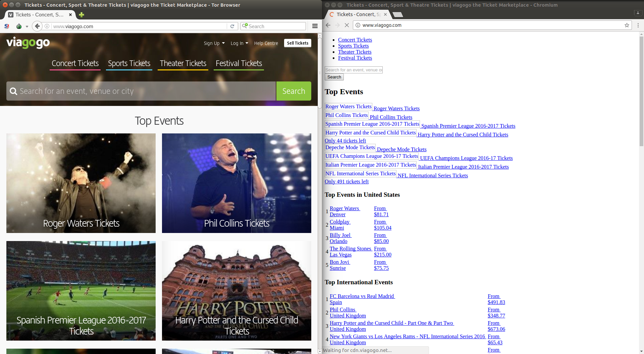Stop page loading with Chromium's X icon
Screen dimensions: 644x354
point(346,25)
